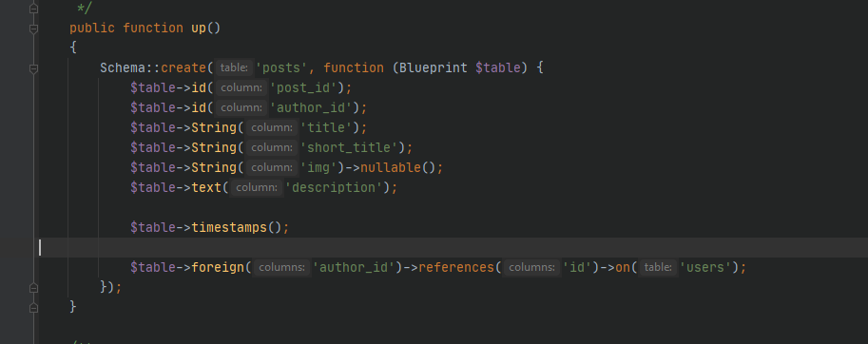Click the 'users' string literal
The height and width of the screenshot is (344, 868).
[x=705, y=268]
